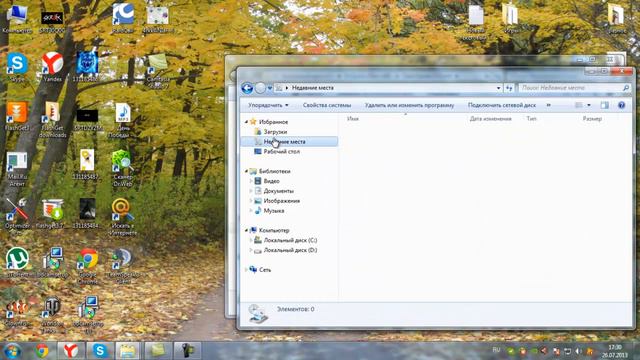Click the volume speaker icon in the tray
Viewport: 640px width, 360px height.
point(578,351)
